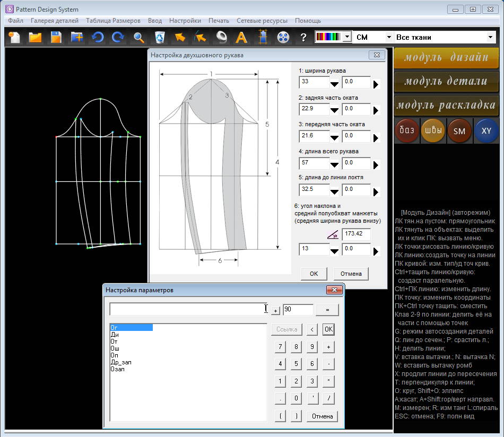Click the recycle bin delete icon
The width and height of the screenshot is (504, 437).
pyautogui.click(x=159, y=37)
